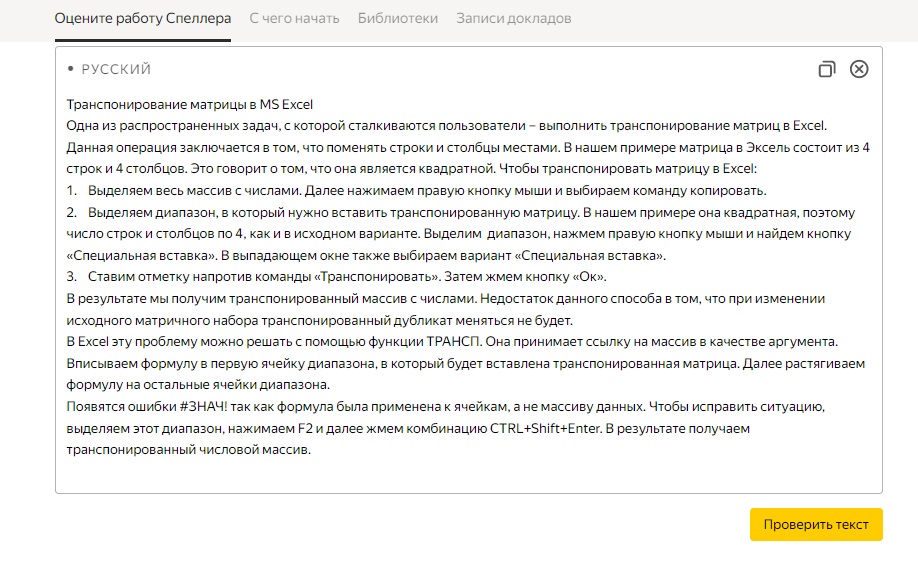
Task: Click the РУССКИЙ language label
Action: click(x=115, y=70)
